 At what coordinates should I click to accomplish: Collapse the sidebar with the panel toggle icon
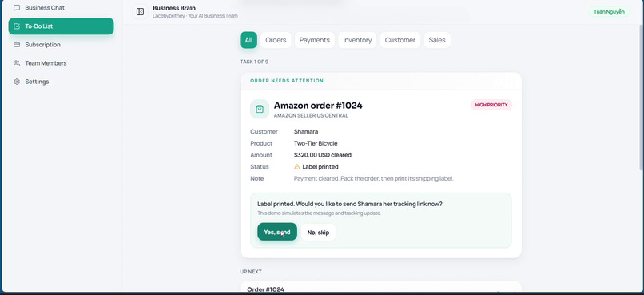point(140,11)
